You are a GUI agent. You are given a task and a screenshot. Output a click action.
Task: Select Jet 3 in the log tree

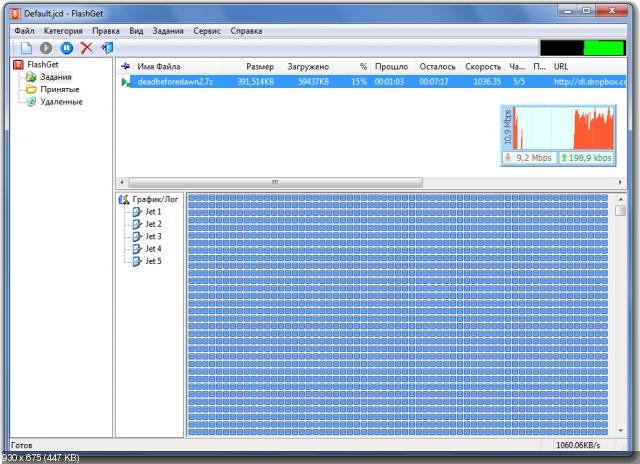tap(153, 236)
